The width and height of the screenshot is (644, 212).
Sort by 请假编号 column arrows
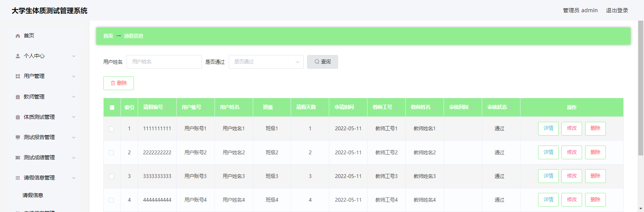coord(167,107)
